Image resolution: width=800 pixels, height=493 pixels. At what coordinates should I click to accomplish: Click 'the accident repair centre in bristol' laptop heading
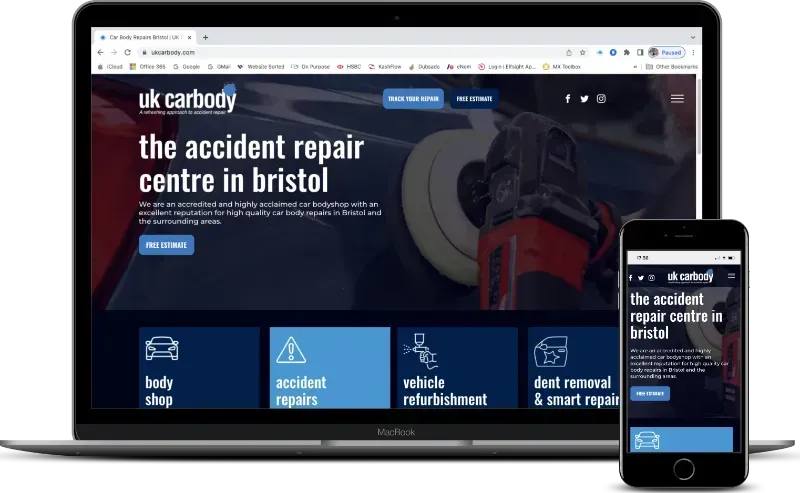coord(252,163)
